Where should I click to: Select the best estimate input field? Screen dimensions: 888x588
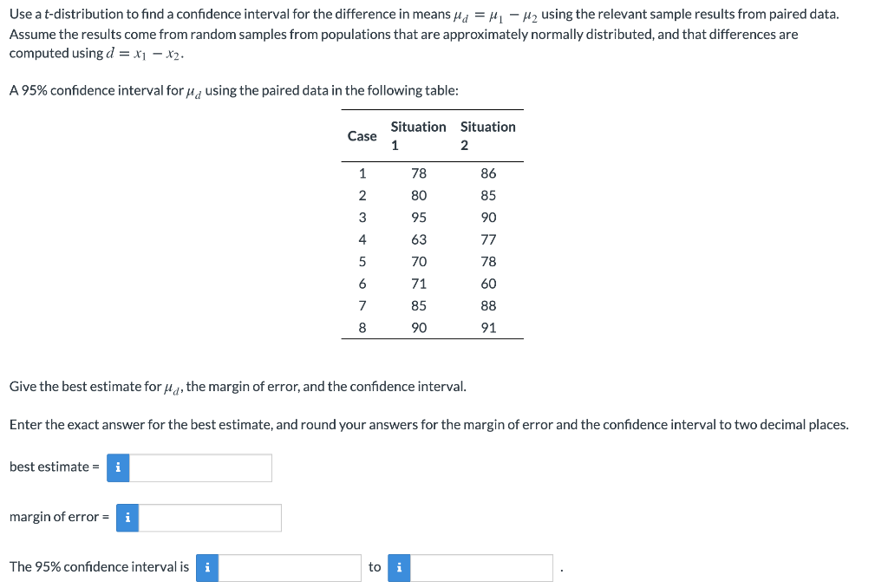199,467
